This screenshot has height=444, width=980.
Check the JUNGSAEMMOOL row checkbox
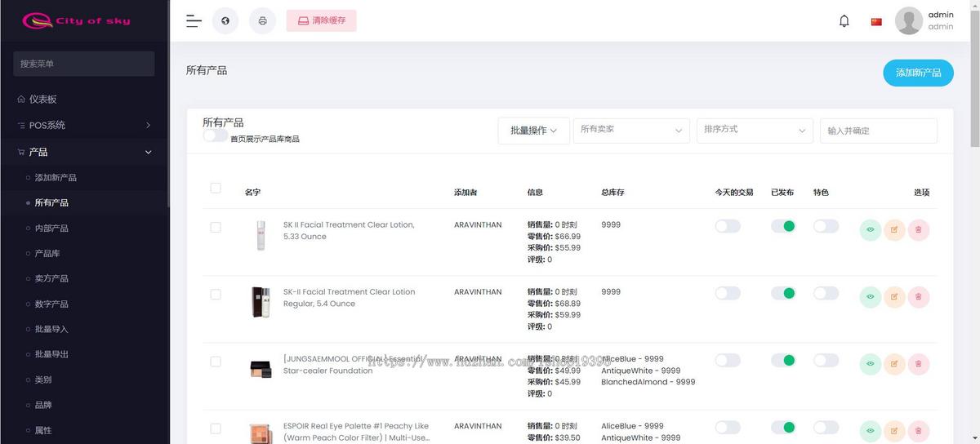coord(216,361)
